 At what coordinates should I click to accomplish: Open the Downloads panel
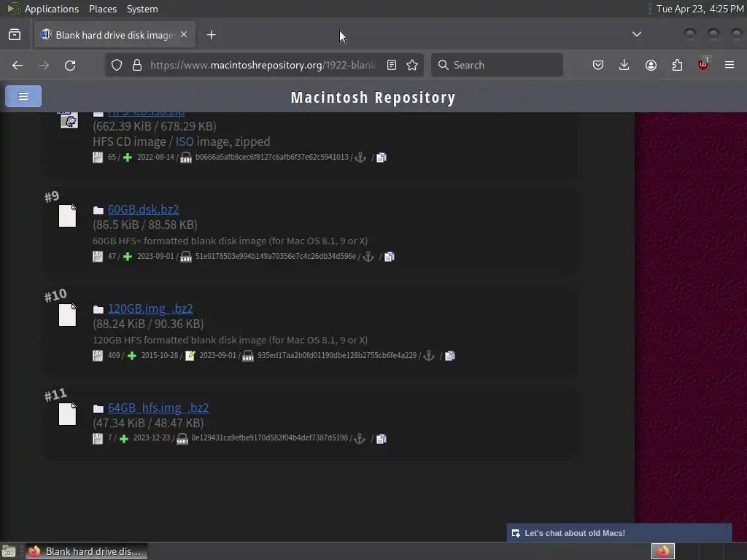point(624,65)
